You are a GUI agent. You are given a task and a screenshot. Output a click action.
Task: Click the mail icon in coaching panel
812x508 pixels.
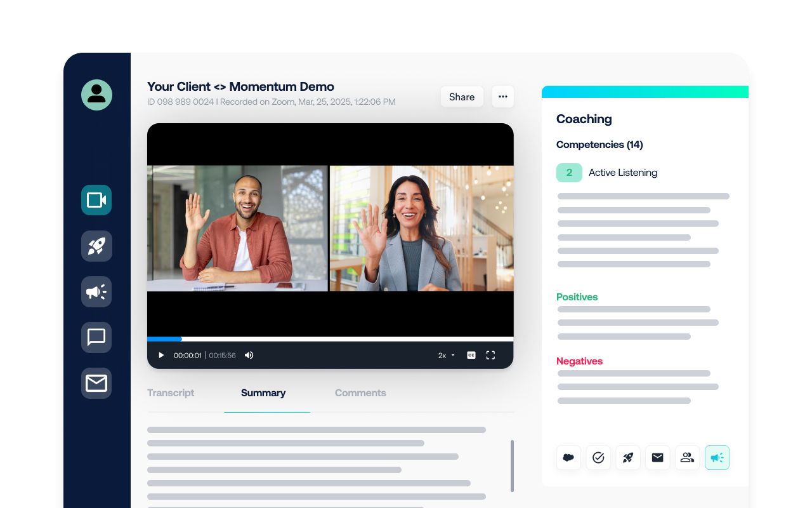click(658, 457)
